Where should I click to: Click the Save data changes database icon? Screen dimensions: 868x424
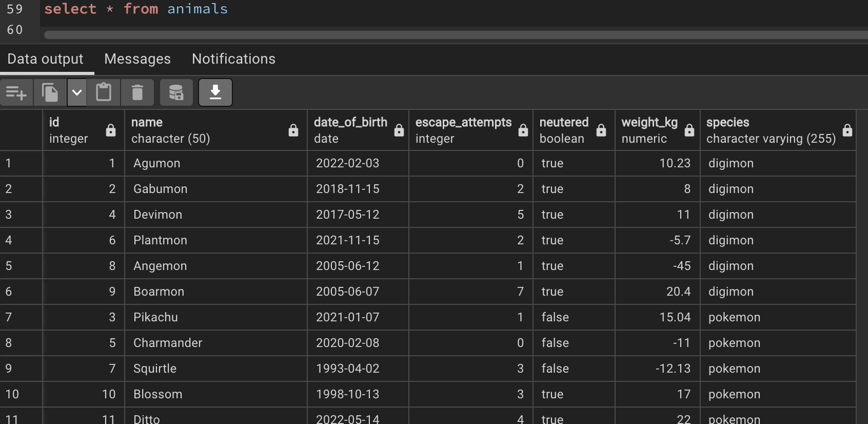176,92
